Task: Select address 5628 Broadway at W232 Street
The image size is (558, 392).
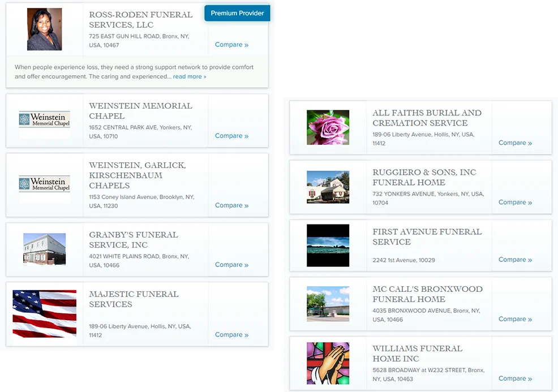Action: (x=428, y=374)
